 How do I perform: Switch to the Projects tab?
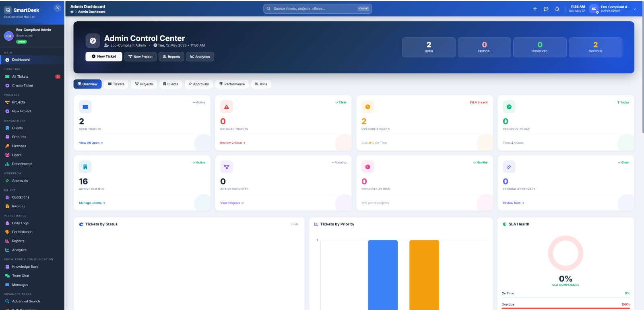tap(144, 84)
